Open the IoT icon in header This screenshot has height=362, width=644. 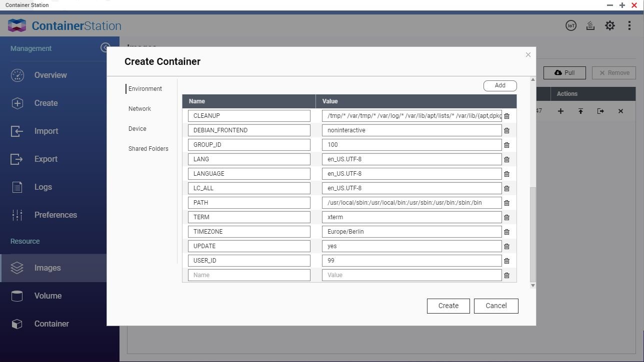(571, 25)
